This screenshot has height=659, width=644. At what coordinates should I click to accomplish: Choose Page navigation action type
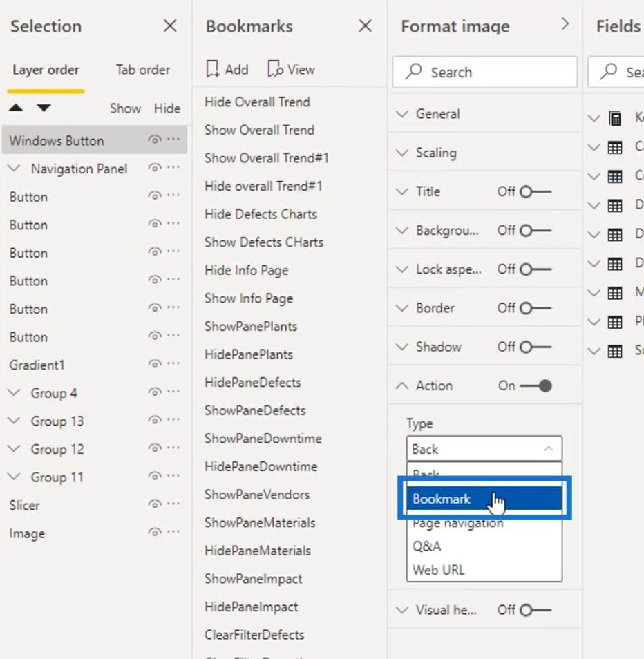click(x=484, y=523)
